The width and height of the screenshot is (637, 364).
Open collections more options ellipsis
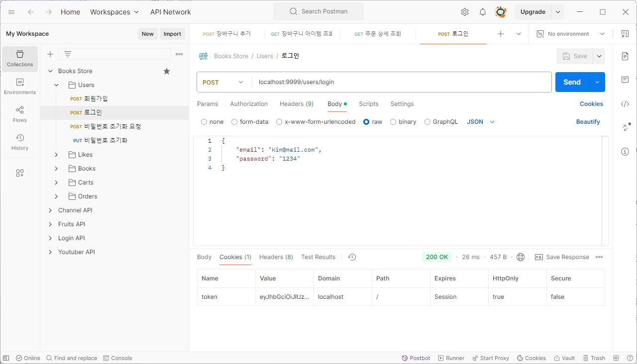[x=179, y=54]
